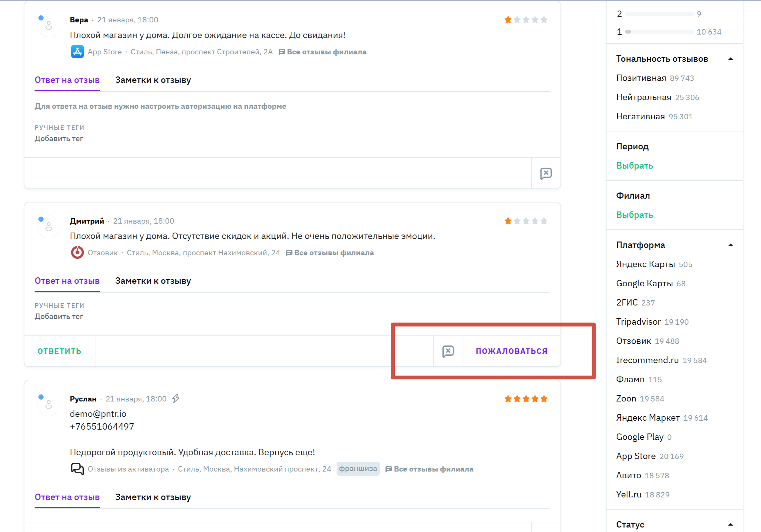Click Добавить тег in Dmitry's review

[x=59, y=317]
